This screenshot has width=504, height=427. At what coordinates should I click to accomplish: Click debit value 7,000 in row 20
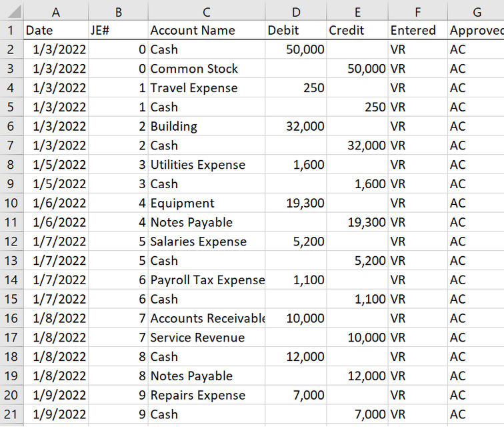point(296,395)
